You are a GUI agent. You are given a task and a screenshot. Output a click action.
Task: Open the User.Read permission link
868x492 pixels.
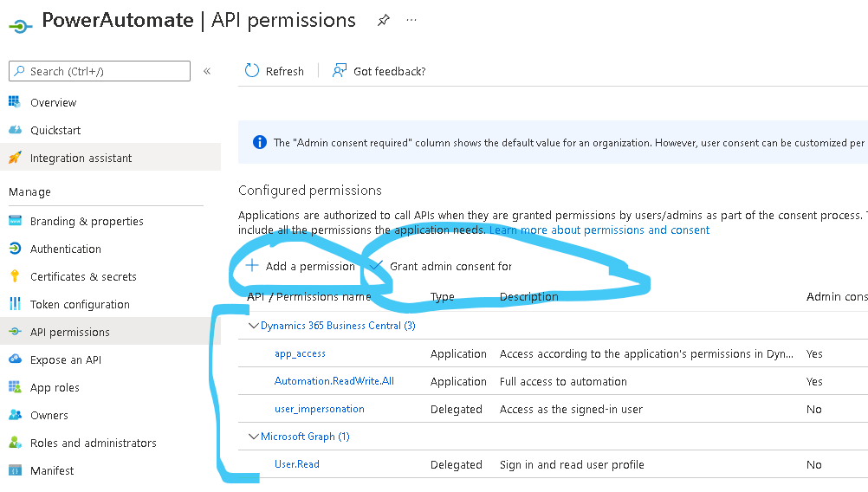pos(296,464)
